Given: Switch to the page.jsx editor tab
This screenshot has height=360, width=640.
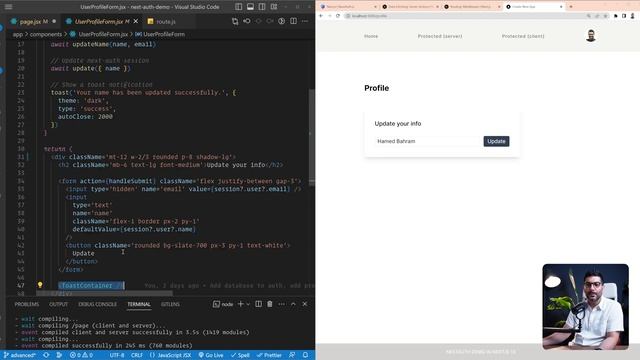Looking at the screenshot, I should coord(33,21).
